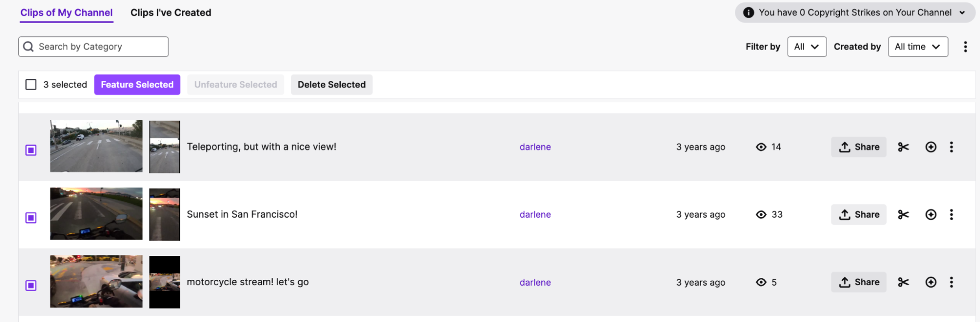Open the Filter by All dropdown
Viewport: 980px width, 322px height.
click(806, 47)
